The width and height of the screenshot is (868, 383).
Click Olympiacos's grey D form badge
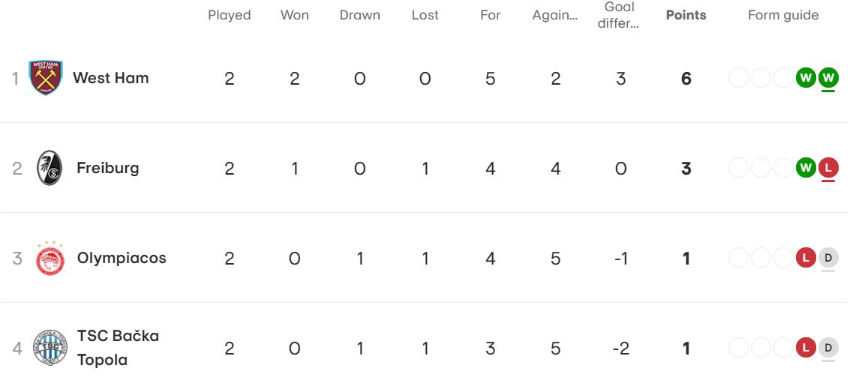[x=828, y=258]
